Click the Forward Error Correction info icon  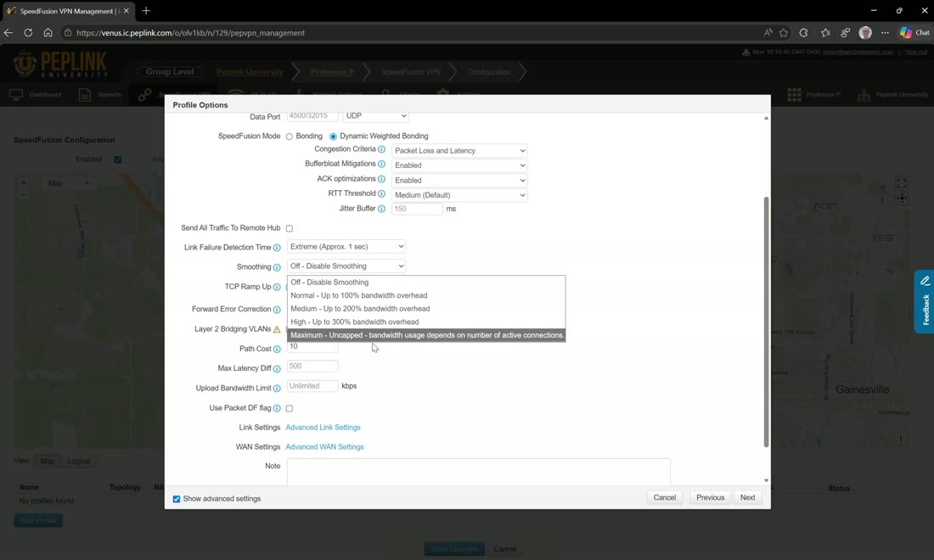pos(277,310)
